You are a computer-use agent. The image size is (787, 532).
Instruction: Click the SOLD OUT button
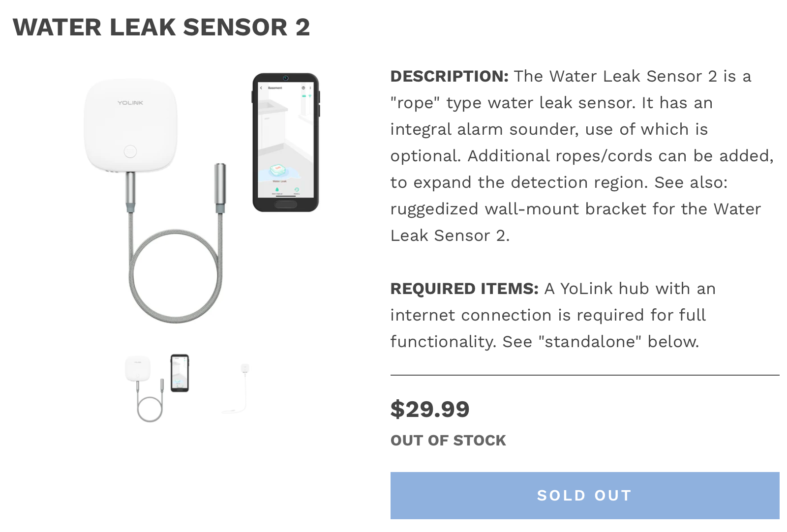(584, 496)
